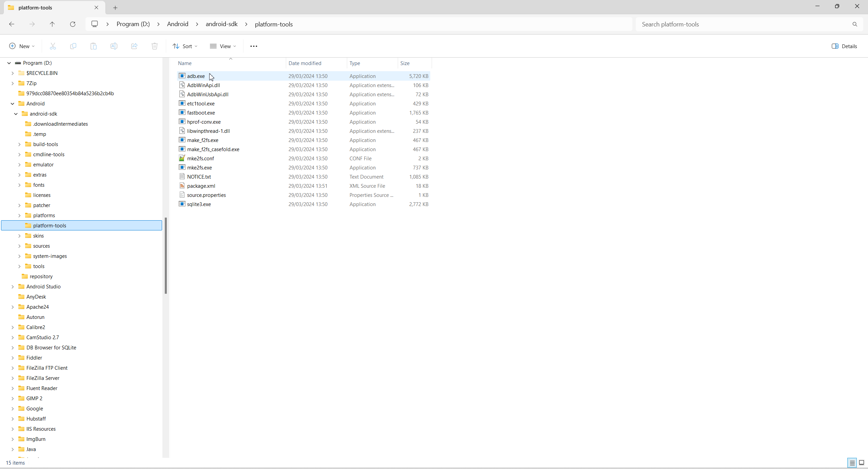The image size is (868, 469).
Task: Click the Cut scissors icon in toolbar
Action: [x=53, y=46]
